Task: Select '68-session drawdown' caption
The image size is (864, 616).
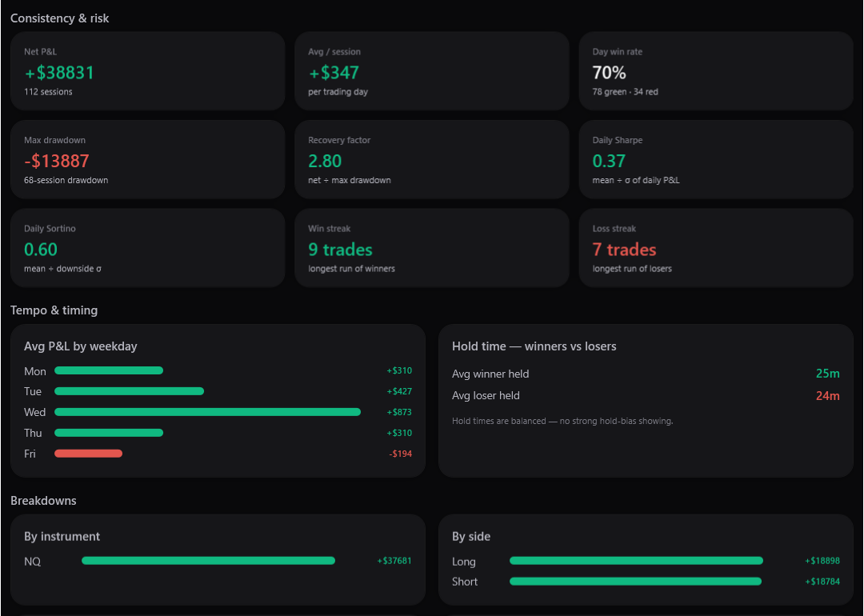Action: click(66, 180)
